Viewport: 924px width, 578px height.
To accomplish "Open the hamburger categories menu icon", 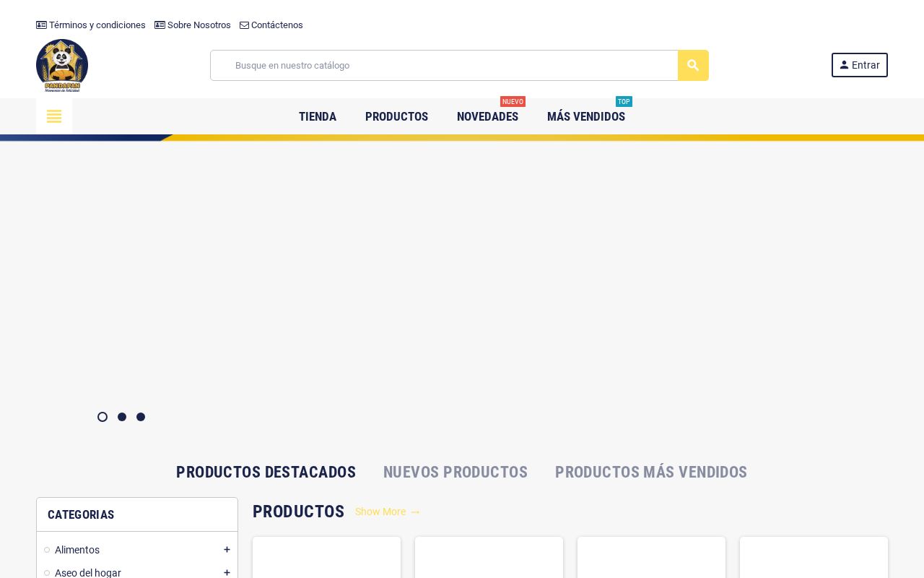I will click(54, 116).
